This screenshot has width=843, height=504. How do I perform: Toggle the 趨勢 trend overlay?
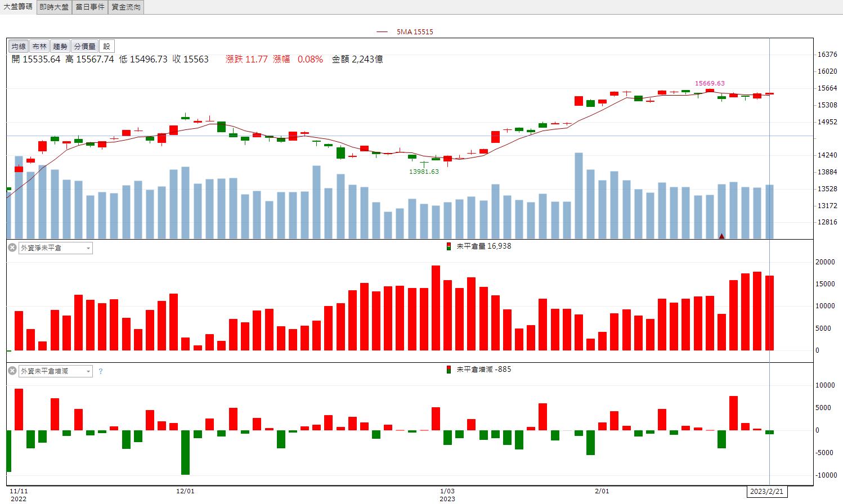click(x=60, y=46)
